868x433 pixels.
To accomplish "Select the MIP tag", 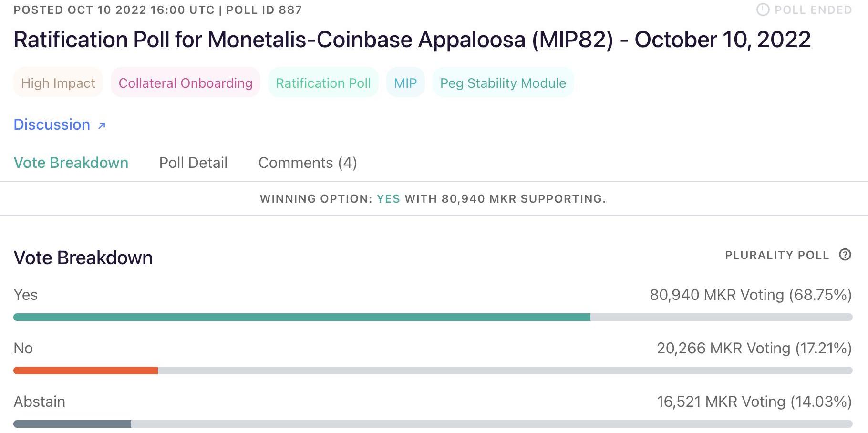I will [x=405, y=83].
